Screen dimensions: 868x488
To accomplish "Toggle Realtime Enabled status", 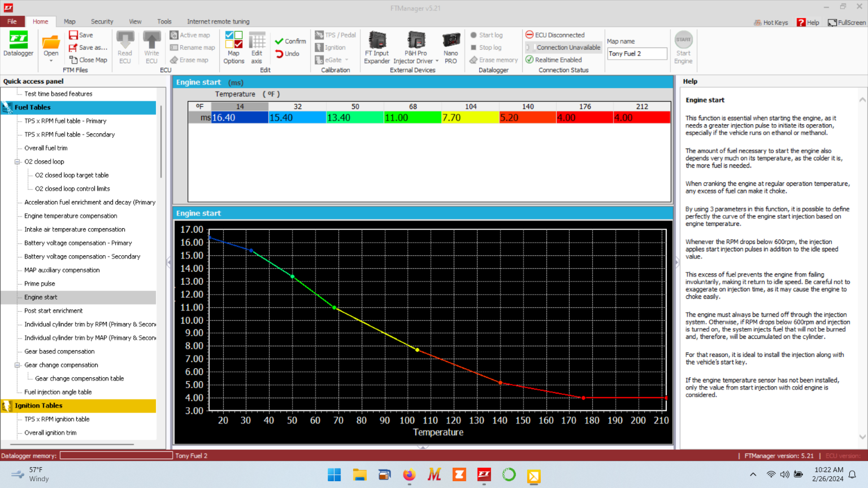I will pyautogui.click(x=554, y=60).
